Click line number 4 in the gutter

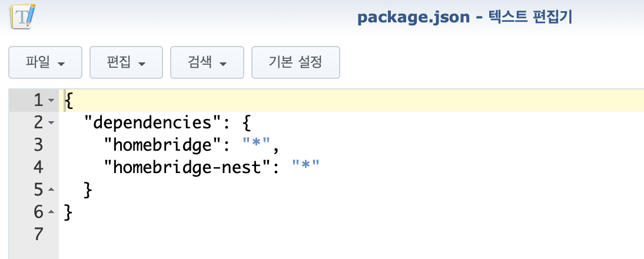point(39,167)
